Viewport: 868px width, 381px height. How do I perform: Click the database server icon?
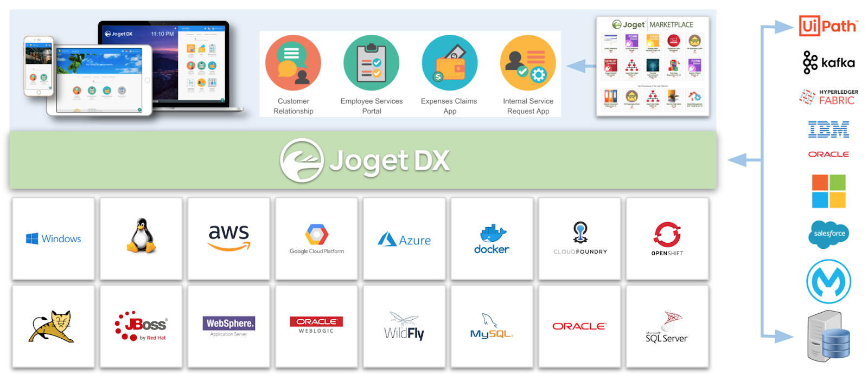[x=828, y=337]
